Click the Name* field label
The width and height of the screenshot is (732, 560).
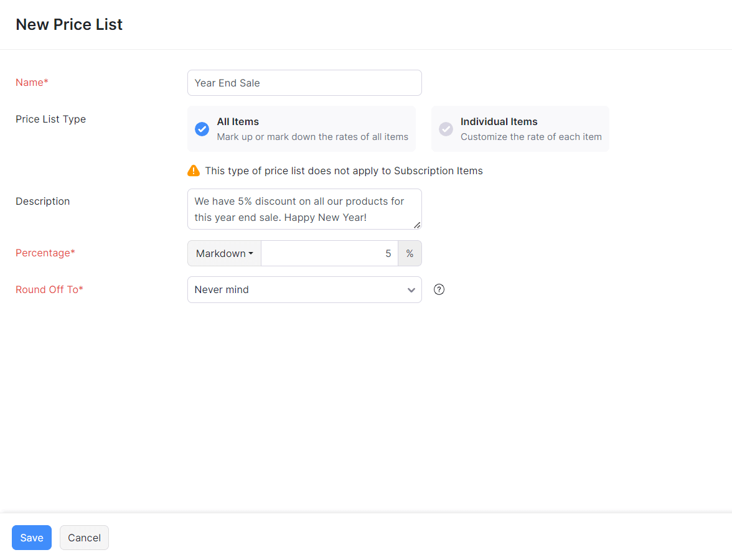(32, 82)
